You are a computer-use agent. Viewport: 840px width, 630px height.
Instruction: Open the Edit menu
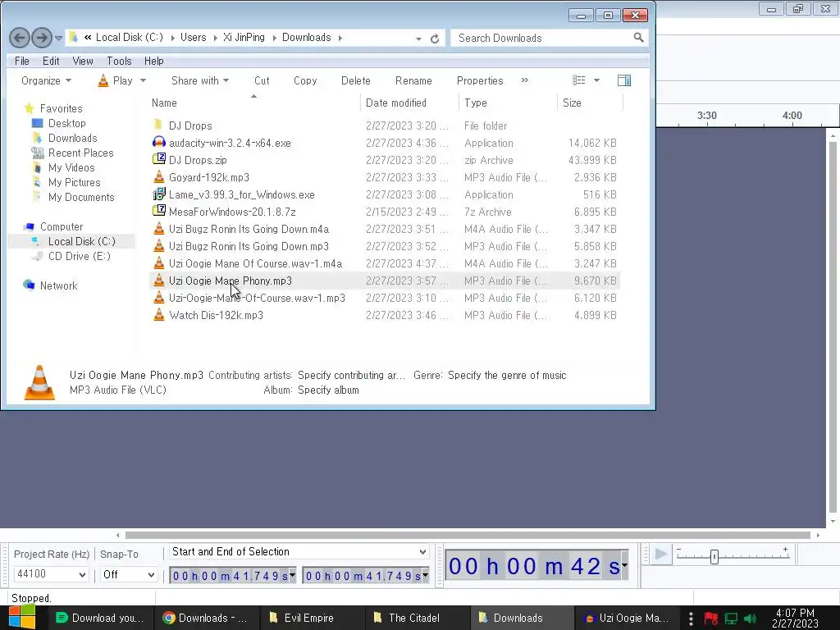click(51, 61)
